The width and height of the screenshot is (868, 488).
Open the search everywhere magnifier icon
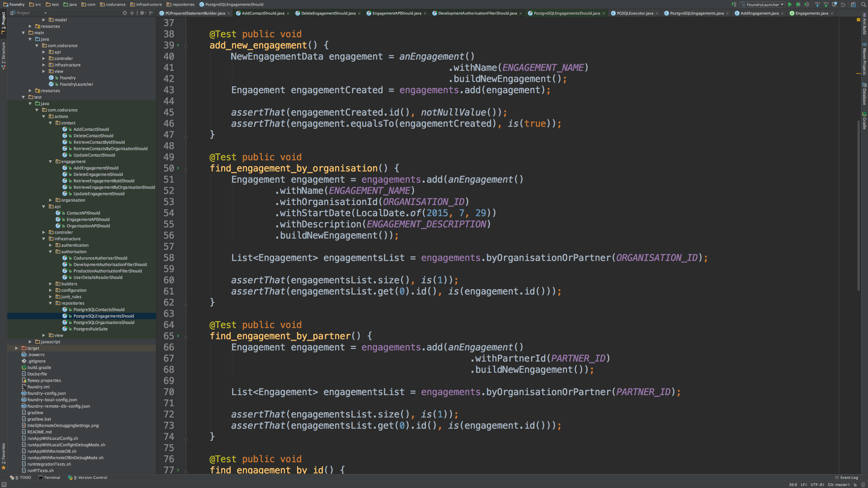(864, 4)
